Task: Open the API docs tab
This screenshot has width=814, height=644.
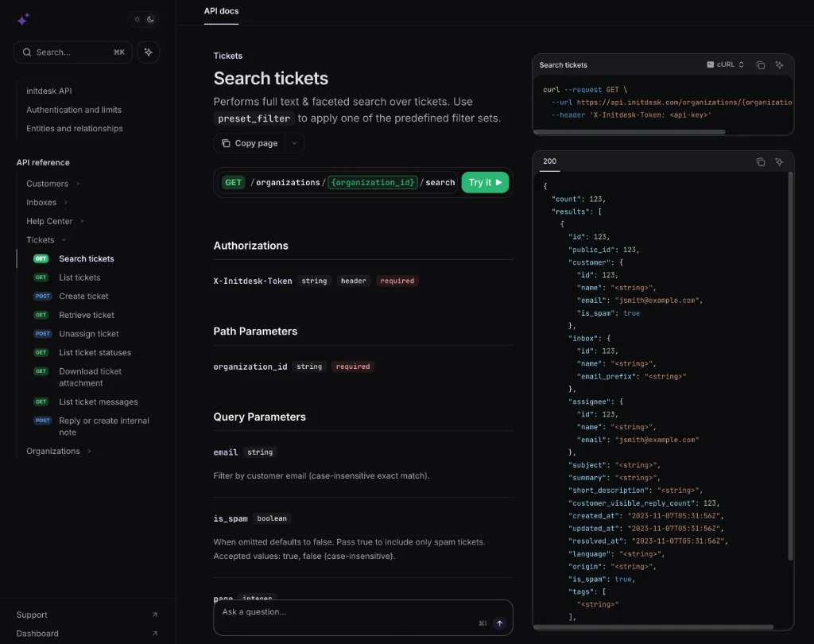Action: (x=221, y=11)
